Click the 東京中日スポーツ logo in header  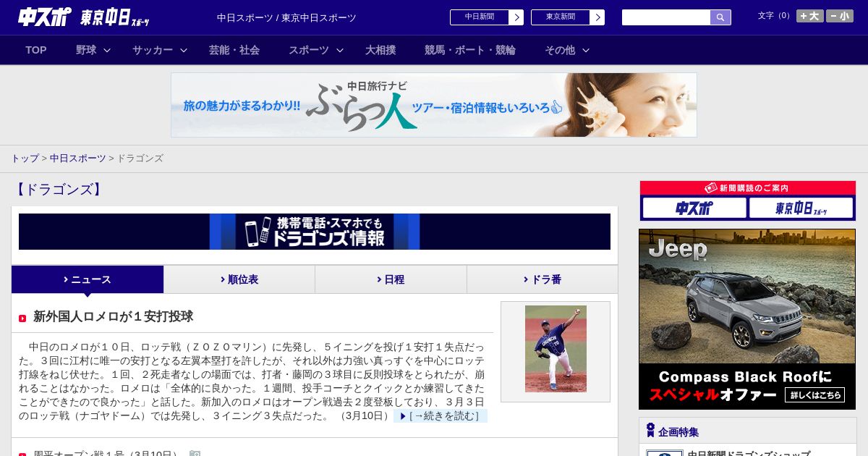[x=115, y=17]
